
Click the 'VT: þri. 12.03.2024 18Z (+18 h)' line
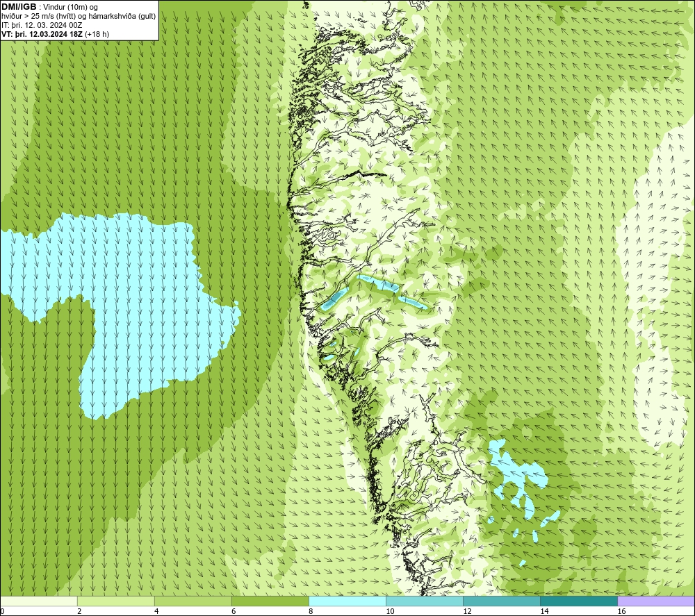click(x=55, y=34)
